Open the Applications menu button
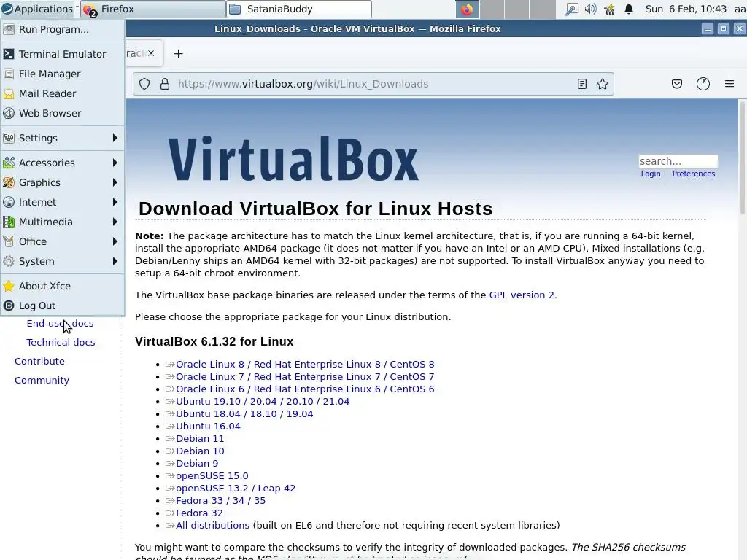 (37, 9)
